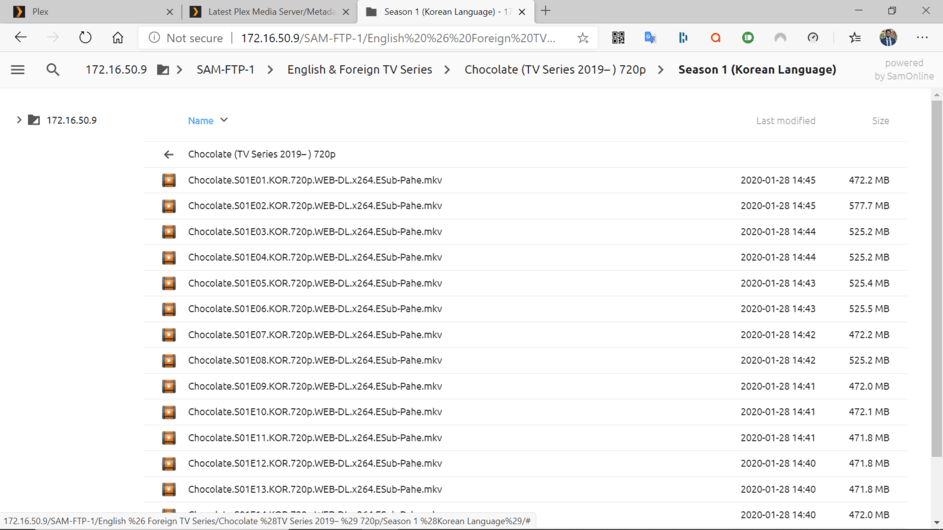
Task: Sort by Last modified column
Action: pyautogui.click(x=785, y=121)
